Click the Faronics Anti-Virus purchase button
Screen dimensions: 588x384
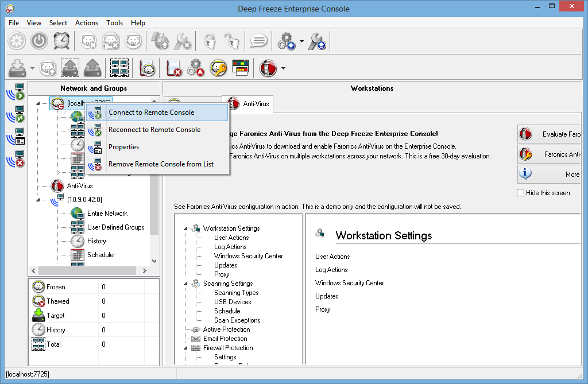tap(549, 154)
